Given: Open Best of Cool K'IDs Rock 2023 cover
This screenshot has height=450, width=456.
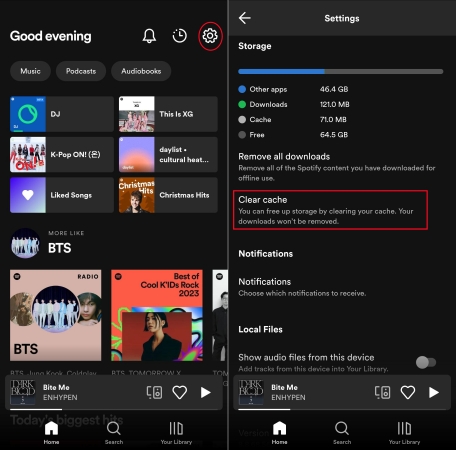Looking at the screenshot, I should click(x=157, y=315).
